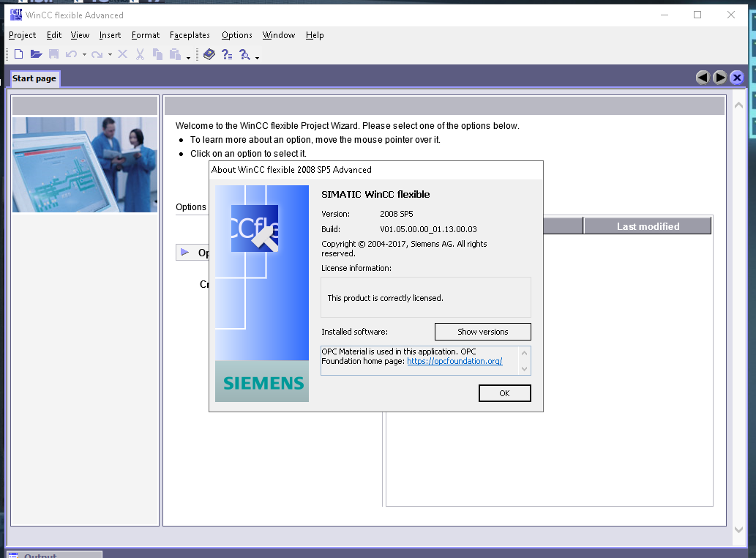Close the Start page with blue X
756x558 pixels.
click(737, 78)
